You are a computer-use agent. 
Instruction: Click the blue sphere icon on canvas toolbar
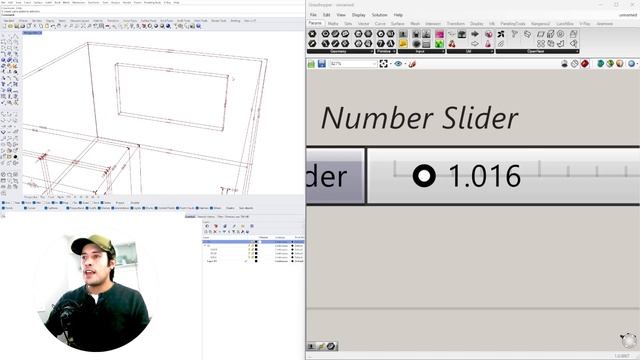pyautogui.click(x=631, y=64)
